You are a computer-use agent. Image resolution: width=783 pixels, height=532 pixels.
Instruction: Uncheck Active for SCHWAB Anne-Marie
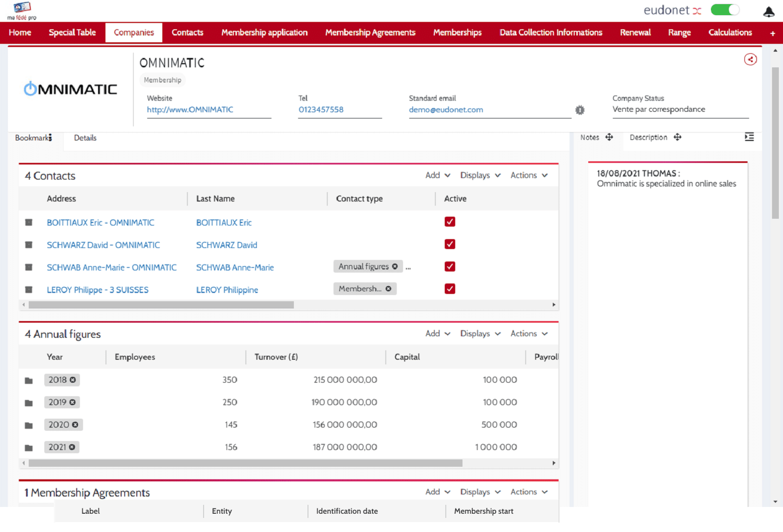tap(450, 267)
